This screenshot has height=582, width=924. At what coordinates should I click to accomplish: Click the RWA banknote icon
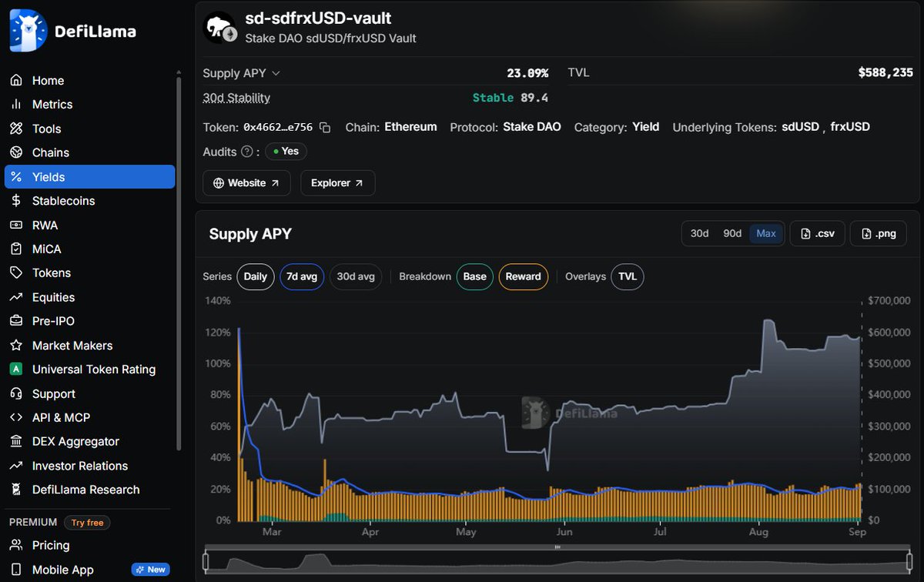coord(16,225)
